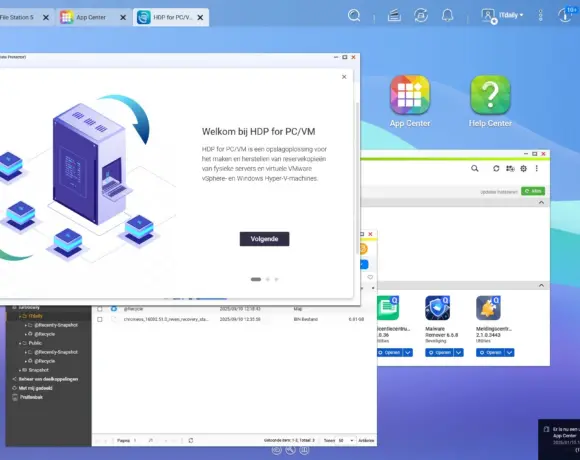This screenshot has height=460, width=580.
Task: Open Beheer van deelkoppelingen in sidebar
Action: 48,379
